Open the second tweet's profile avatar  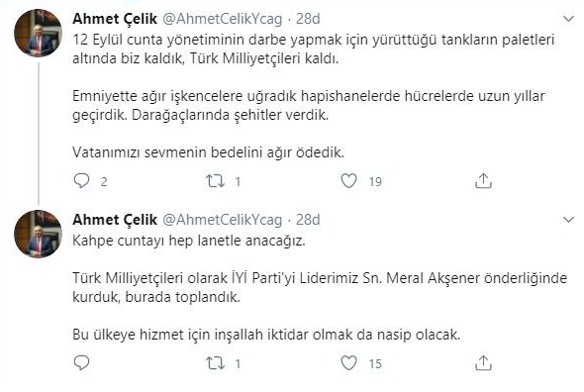[x=38, y=234]
